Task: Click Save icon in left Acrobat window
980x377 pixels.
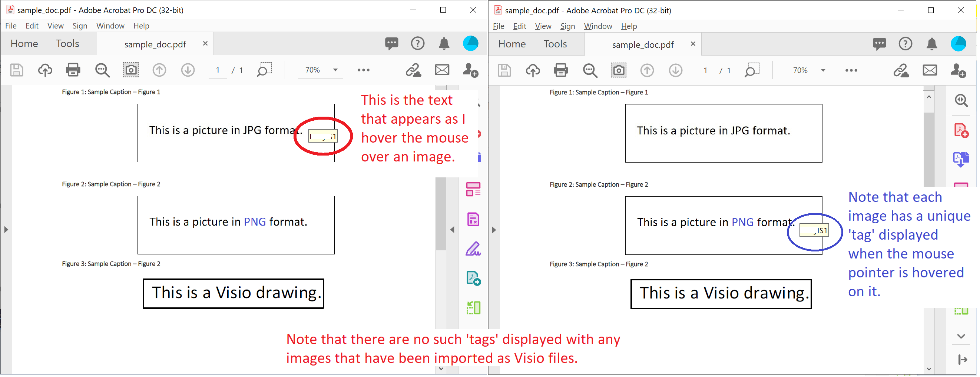Action: (16, 70)
